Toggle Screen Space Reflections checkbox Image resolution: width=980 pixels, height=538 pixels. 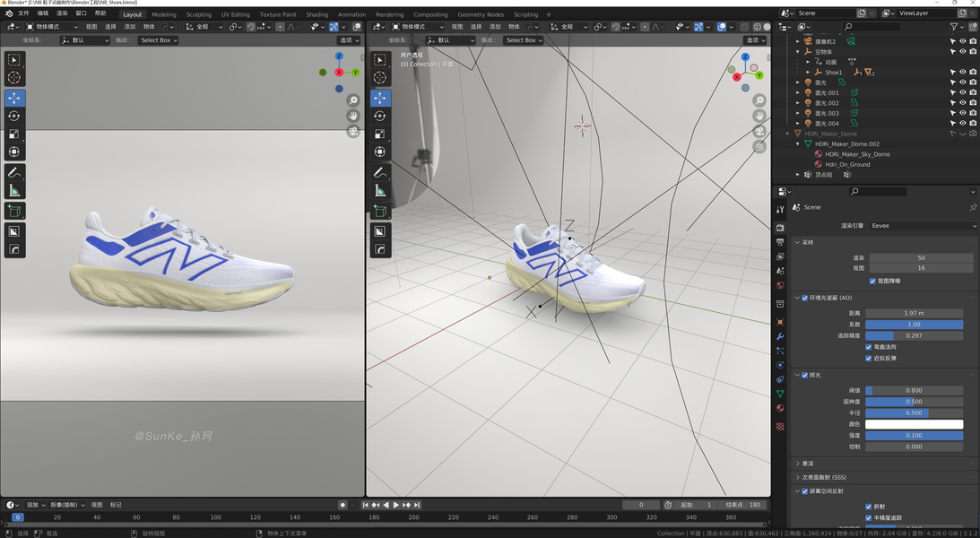coord(805,491)
